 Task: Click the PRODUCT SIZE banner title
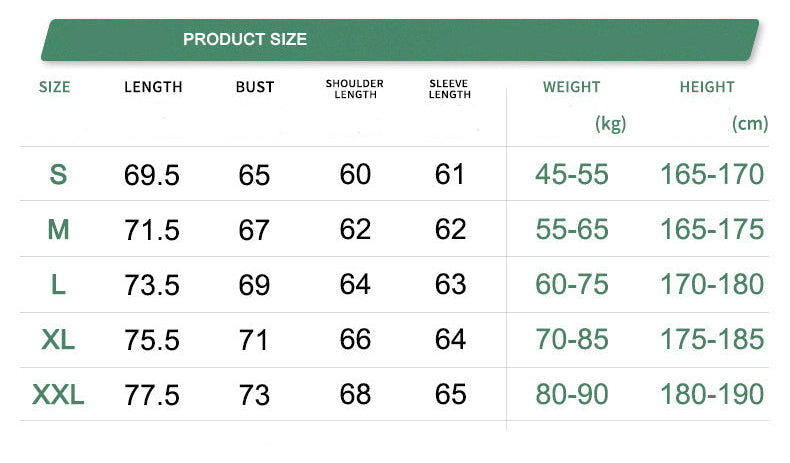pos(245,40)
